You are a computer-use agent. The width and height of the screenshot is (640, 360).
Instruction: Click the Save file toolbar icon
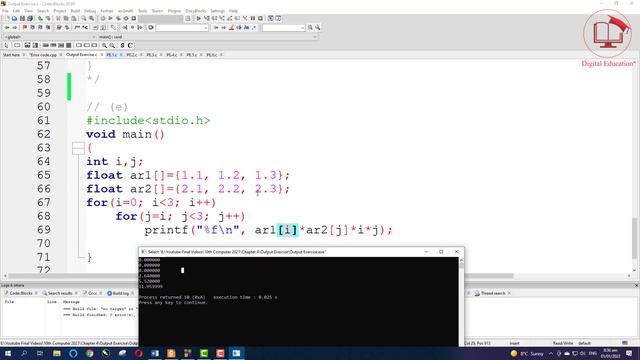[22, 18]
